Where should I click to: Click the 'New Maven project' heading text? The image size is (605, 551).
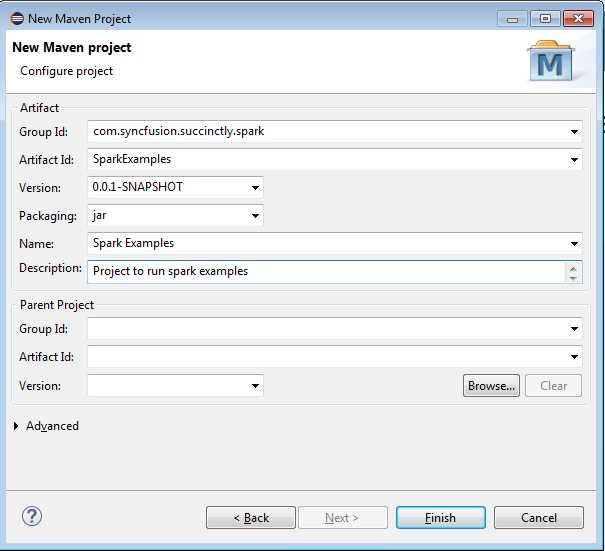pyautogui.click(x=72, y=47)
